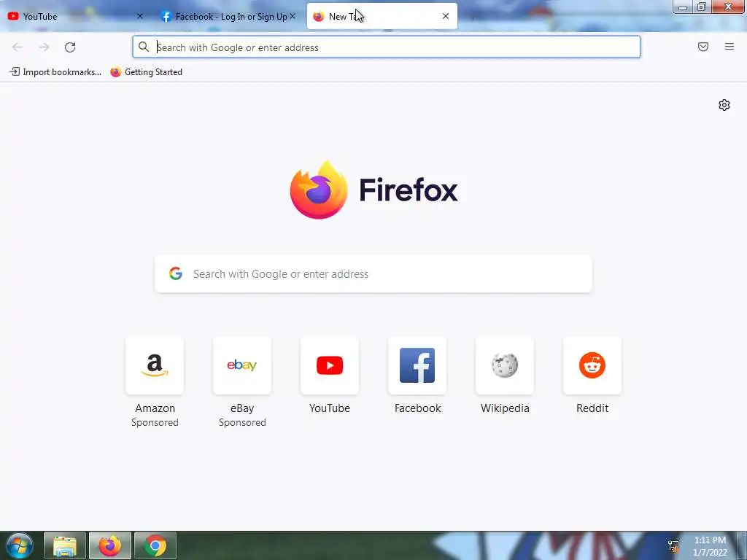Viewport: 747px width, 560px height.
Task: Open the Firefox application hamburger menu
Action: tap(729, 47)
